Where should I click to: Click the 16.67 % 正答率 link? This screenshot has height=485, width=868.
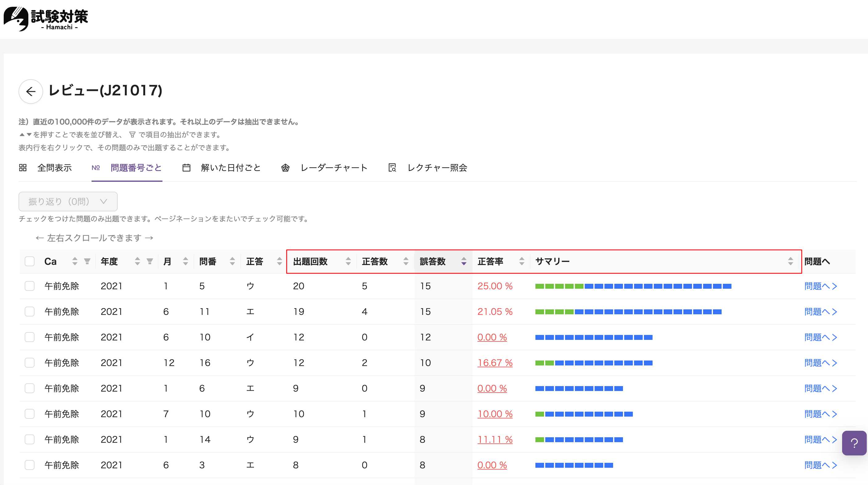pyautogui.click(x=495, y=363)
